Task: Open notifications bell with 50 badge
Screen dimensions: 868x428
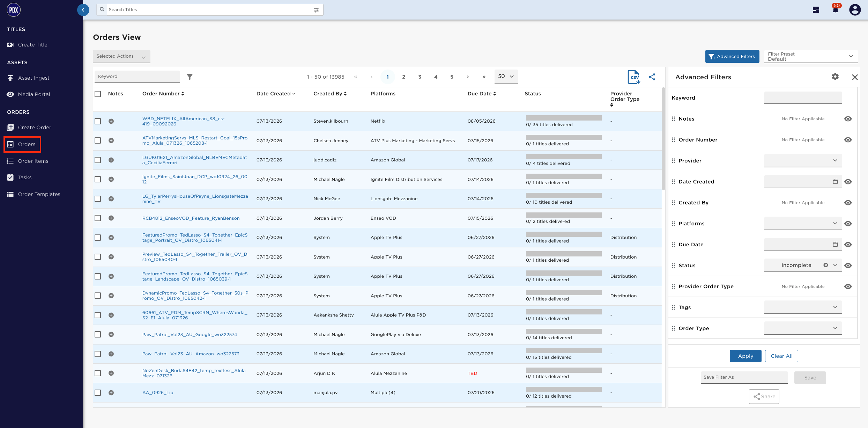Action: [x=836, y=9]
